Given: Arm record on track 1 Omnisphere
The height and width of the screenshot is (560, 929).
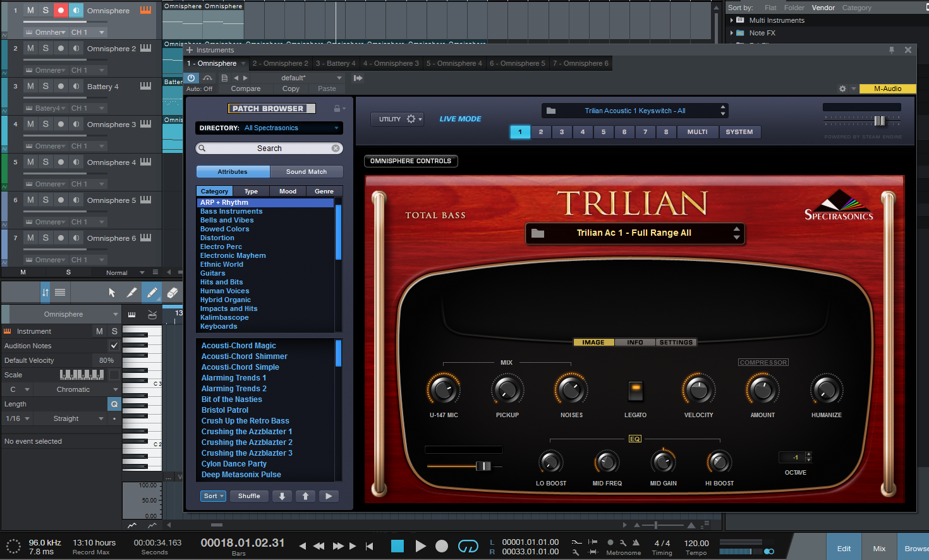Looking at the screenshot, I should pos(61,10).
